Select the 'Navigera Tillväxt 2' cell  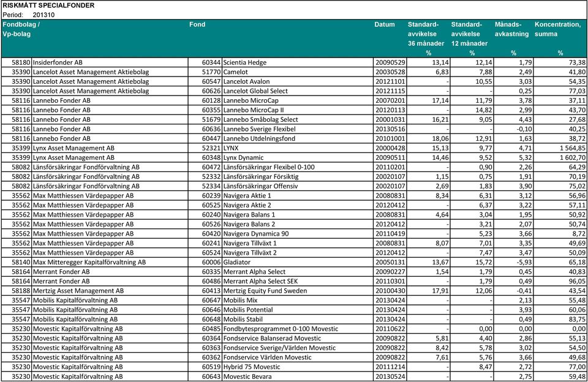point(298,253)
